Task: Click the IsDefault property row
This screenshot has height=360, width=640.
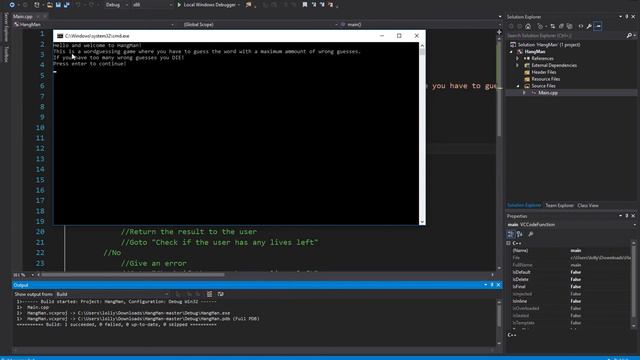Action: pos(570,272)
